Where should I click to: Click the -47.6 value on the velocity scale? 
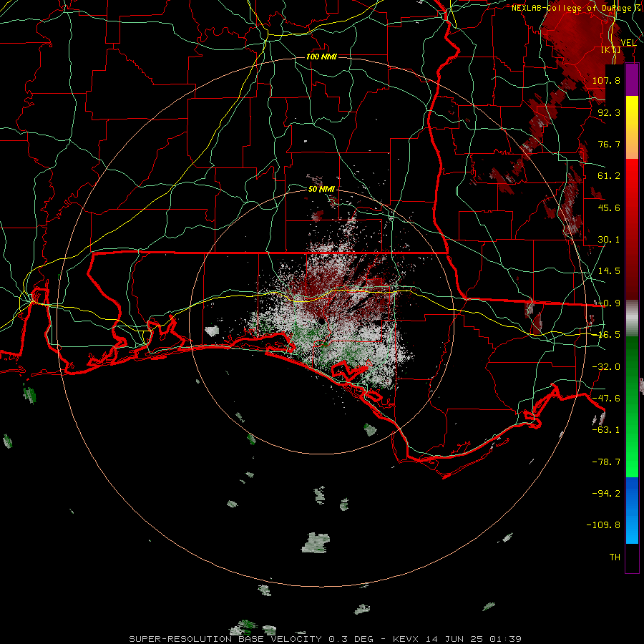pos(606,399)
